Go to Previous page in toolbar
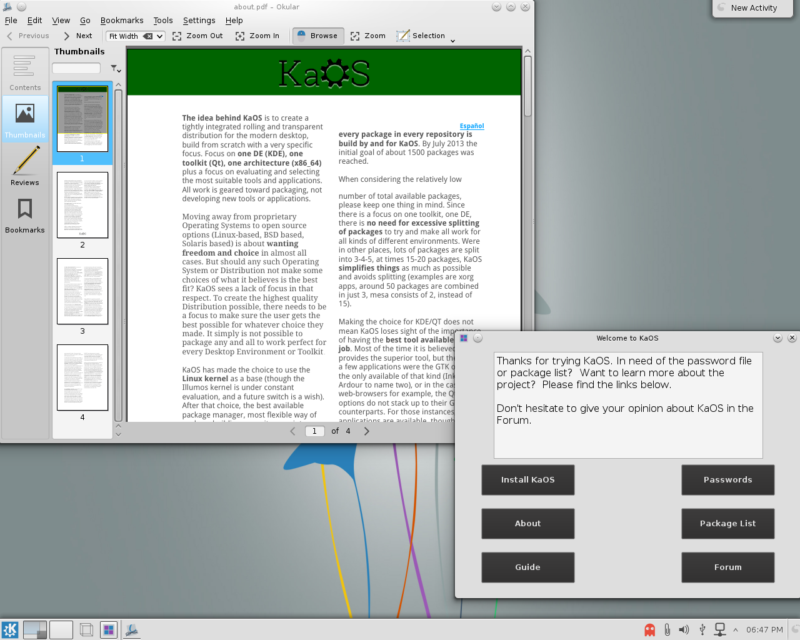The width and height of the screenshot is (800, 640). click(x=28, y=36)
